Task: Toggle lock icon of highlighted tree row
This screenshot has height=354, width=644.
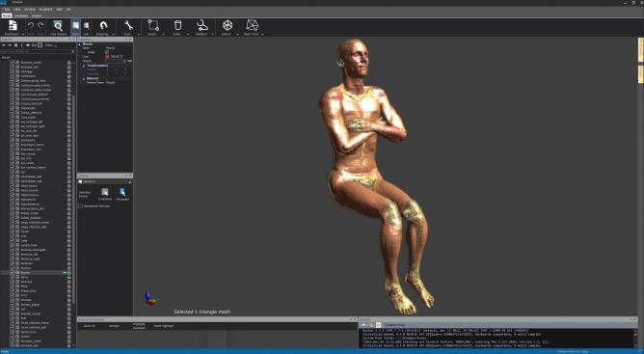Action: (x=69, y=273)
